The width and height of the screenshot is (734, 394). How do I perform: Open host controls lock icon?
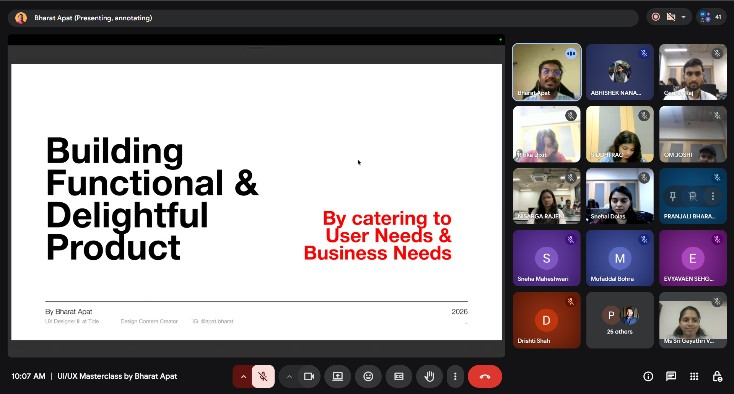click(x=717, y=376)
